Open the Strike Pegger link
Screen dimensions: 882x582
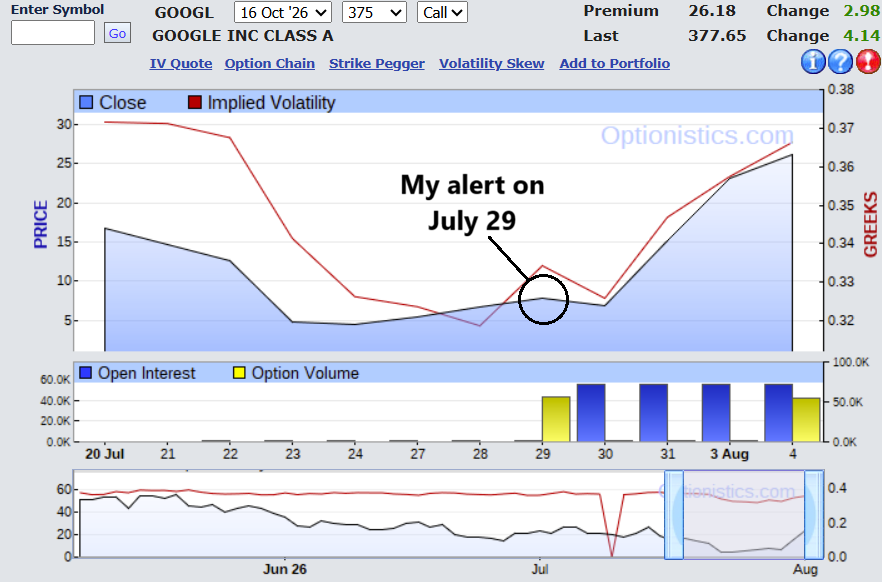tap(377, 64)
